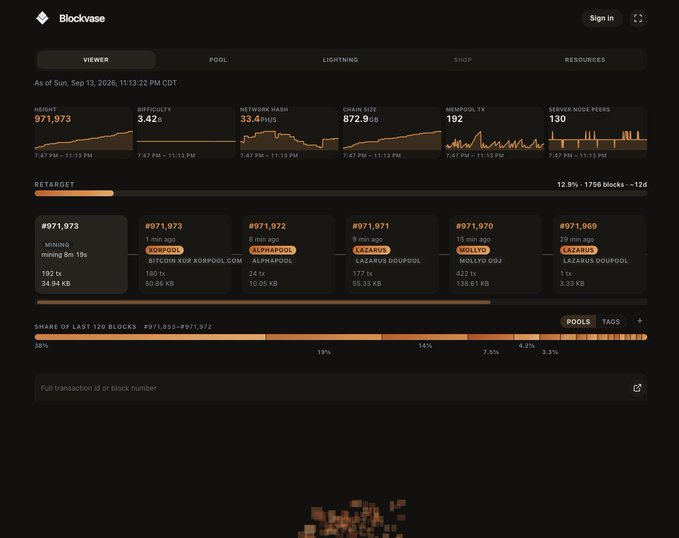
Task: Open block #971,972 link
Action: (x=288, y=254)
